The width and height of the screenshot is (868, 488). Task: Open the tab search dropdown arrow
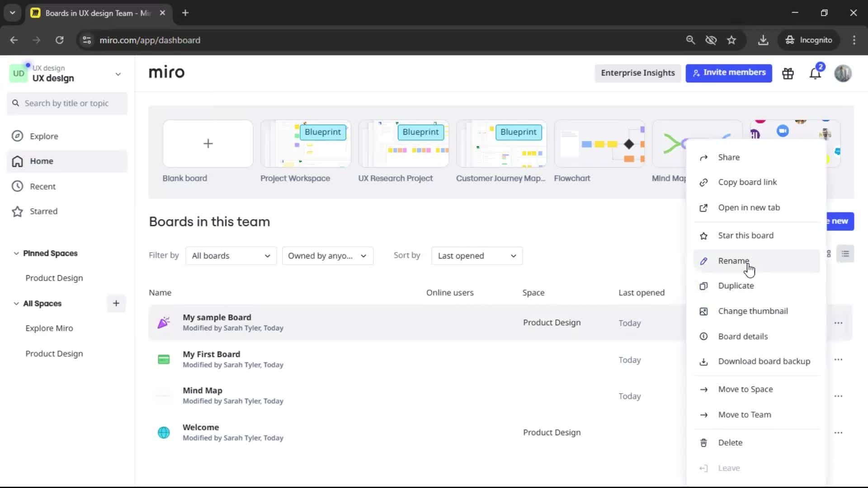pyautogui.click(x=13, y=13)
